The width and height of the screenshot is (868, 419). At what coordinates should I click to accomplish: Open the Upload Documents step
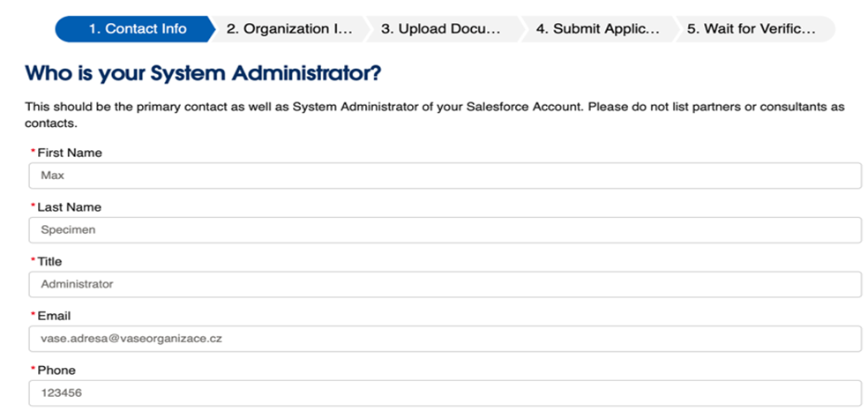(x=440, y=29)
